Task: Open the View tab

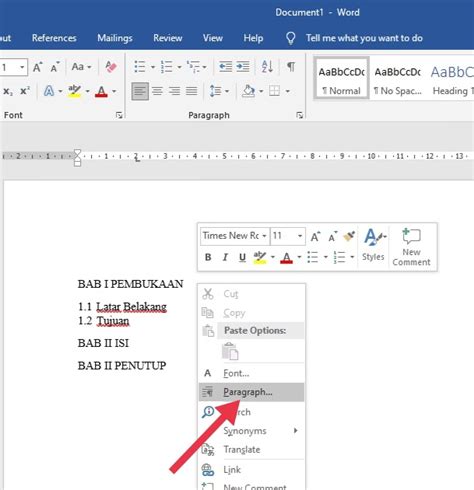Action: 213,38
